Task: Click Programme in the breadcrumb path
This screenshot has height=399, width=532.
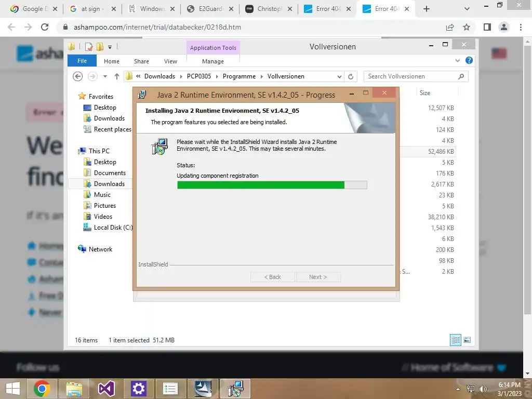Action: click(239, 76)
